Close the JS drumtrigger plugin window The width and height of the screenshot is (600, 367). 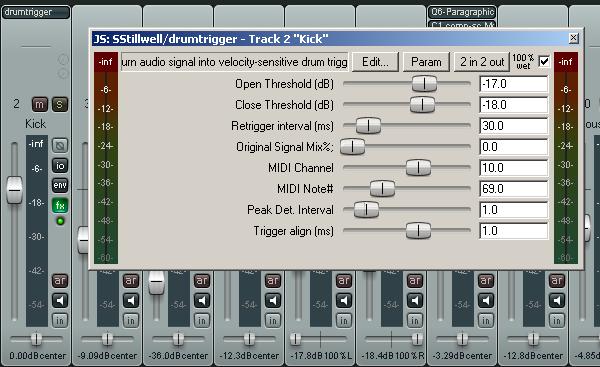[x=573, y=38]
